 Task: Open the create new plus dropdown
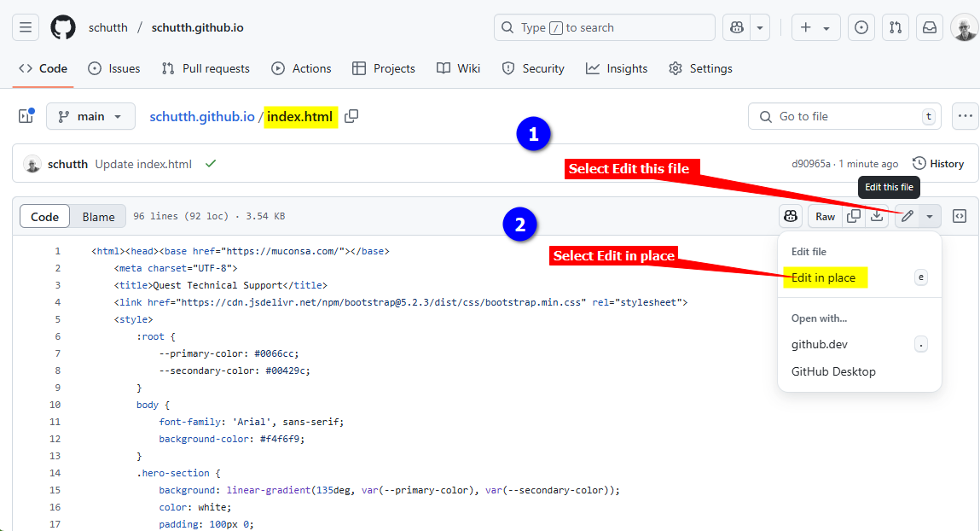815,27
